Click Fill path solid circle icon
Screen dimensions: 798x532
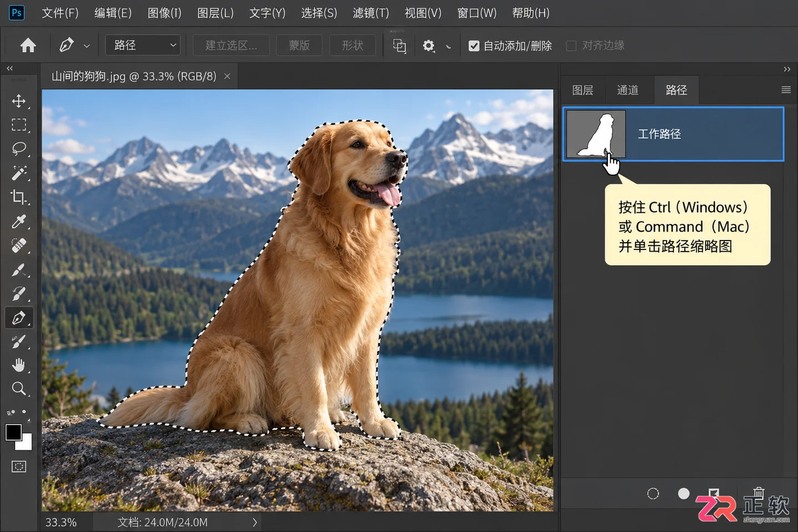coord(684,493)
